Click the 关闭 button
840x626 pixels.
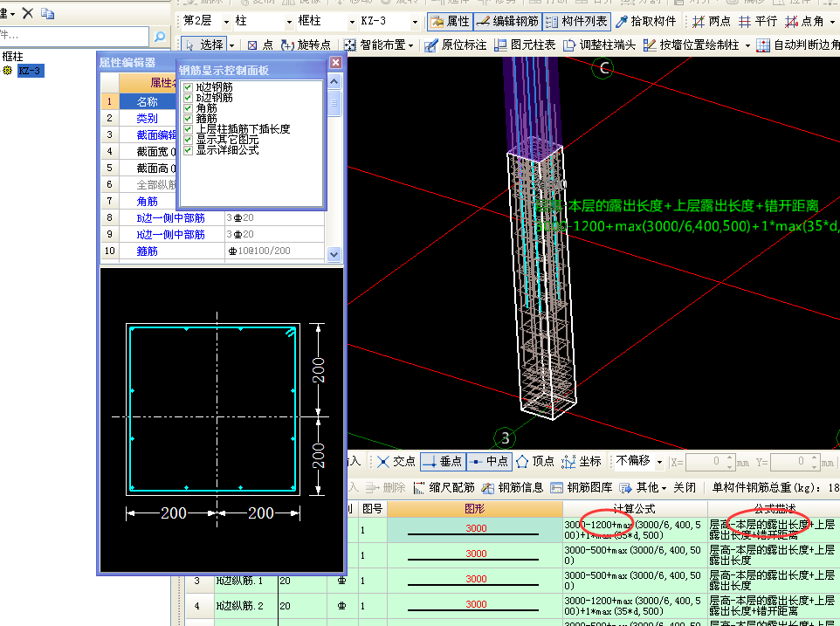coord(685,488)
